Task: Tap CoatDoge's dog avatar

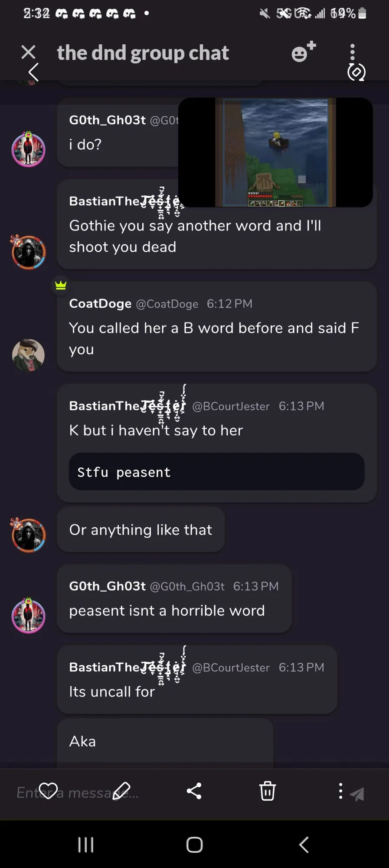Action: tap(28, 355)
